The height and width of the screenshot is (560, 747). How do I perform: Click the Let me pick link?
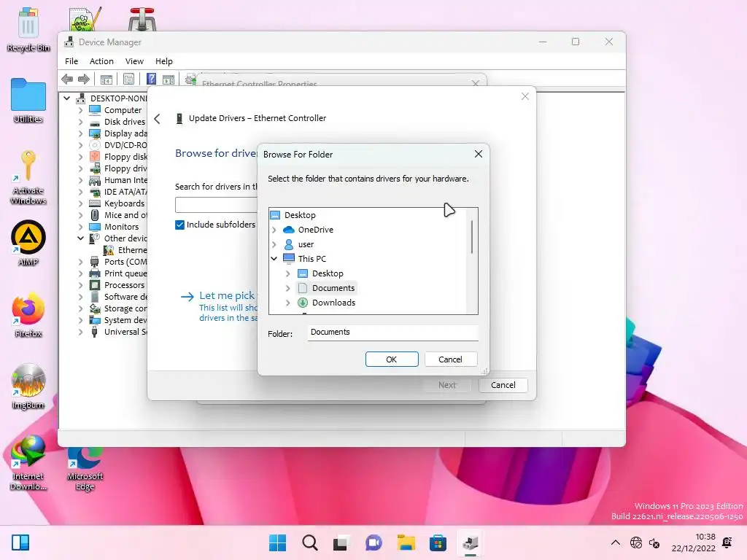pyautogui.click(x=227, y=296)
